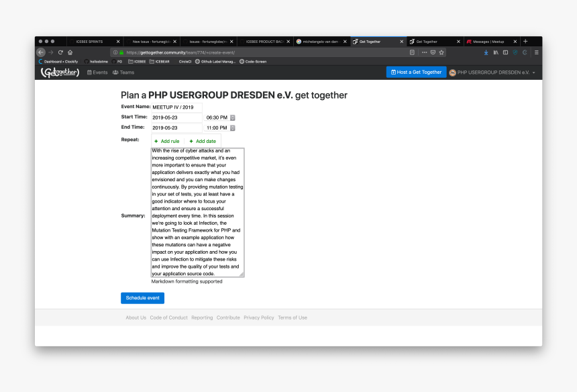Click the PHP Usergroup Dresden avatar icon
Screen dimensions: 577x392
pos(453,72)
